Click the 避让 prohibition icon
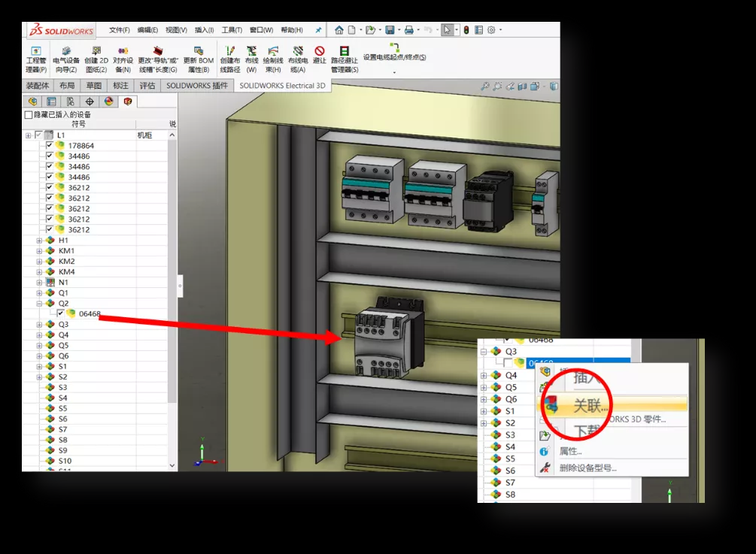The height and width of the screenshot is (554, 756). pos(320,59)
